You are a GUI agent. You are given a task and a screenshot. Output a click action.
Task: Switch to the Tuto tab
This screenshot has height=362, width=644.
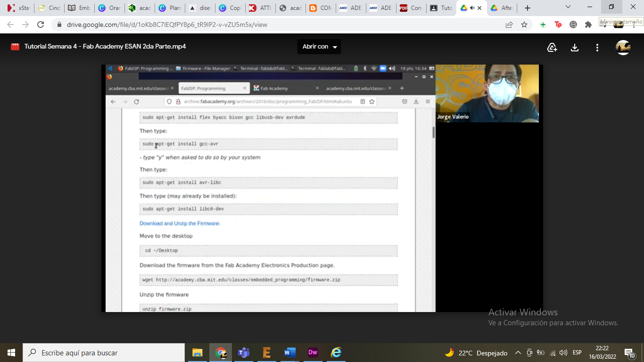click(x=441, y=8)
